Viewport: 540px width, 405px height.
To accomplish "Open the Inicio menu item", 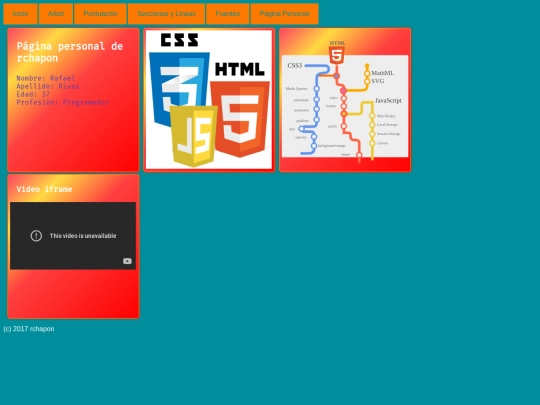I will (x=20, y=14).
